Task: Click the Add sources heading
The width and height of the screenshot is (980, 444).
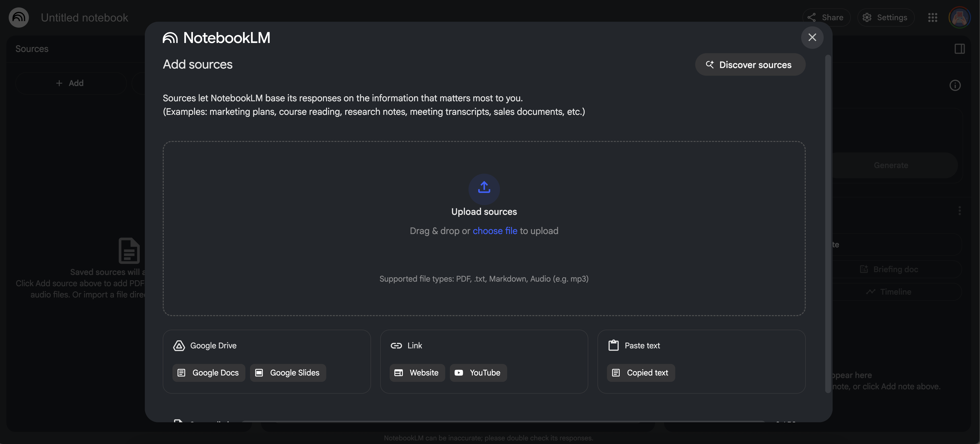Action: point(198,64)
